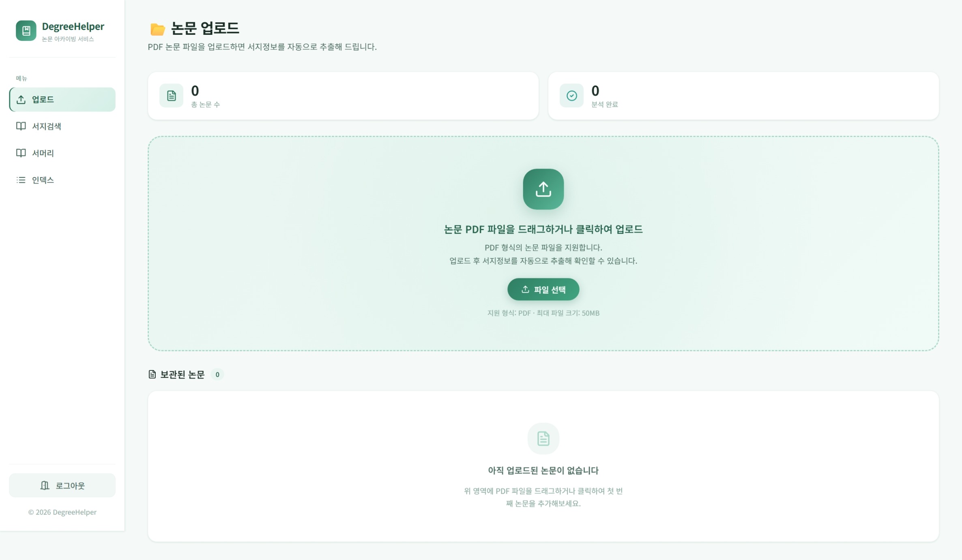
Task: Click the empty-state document icon
Action: [x=543, y=438]
